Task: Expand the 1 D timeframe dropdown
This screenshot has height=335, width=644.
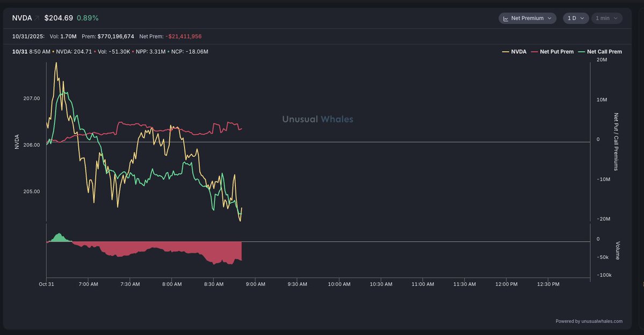Action: coord(575,18)
